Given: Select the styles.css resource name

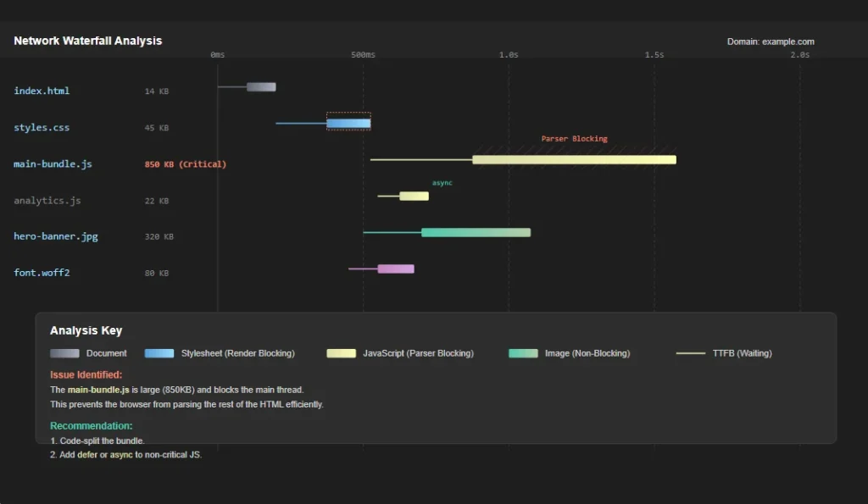Looking at the screenshot, I should coord(42,127).
